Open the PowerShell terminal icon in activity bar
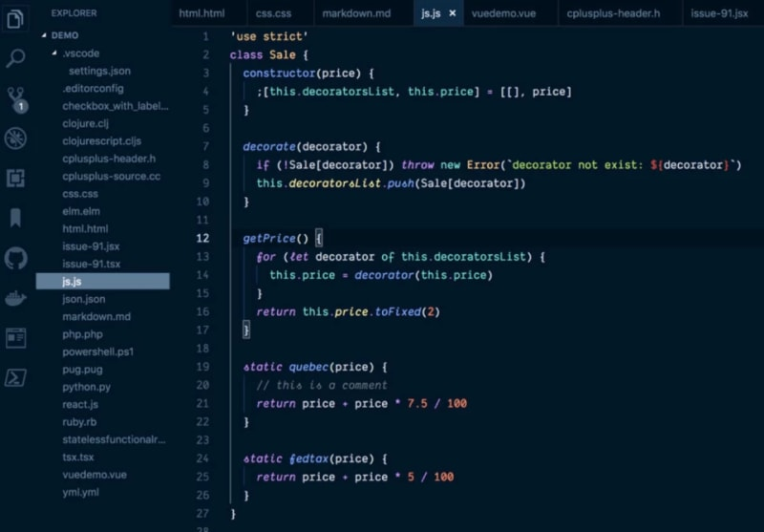 point(15,377)
